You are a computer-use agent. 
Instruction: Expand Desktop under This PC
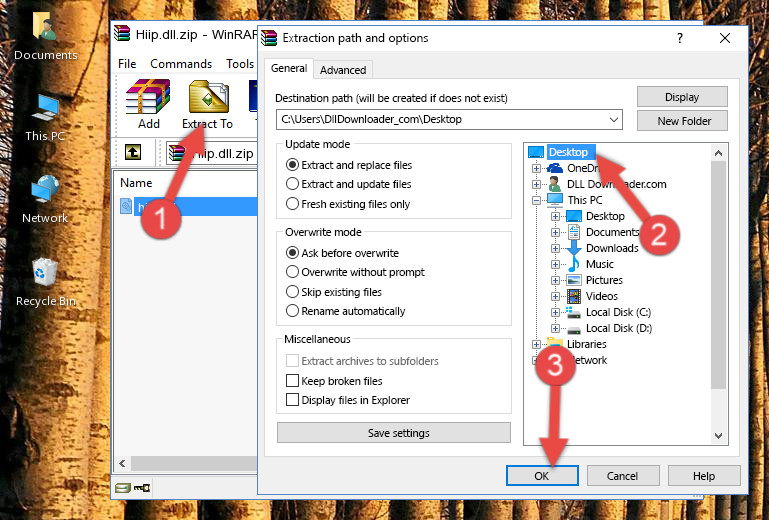point(555,216)
